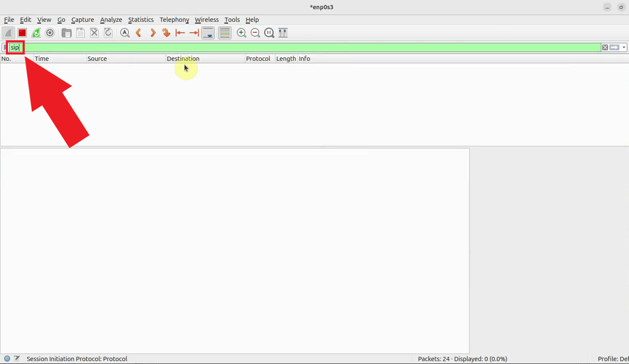Toggle auto-scroll during live capture

[x=208, y=33]
